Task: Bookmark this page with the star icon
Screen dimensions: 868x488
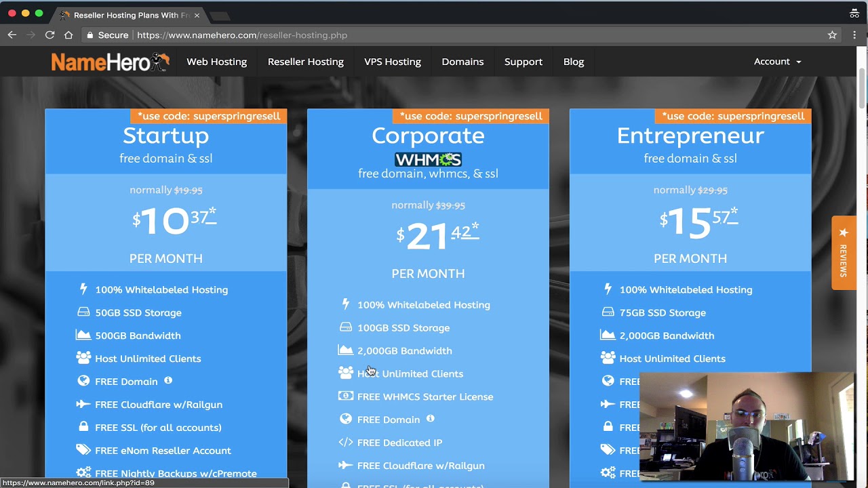Action: click(832, 35)
